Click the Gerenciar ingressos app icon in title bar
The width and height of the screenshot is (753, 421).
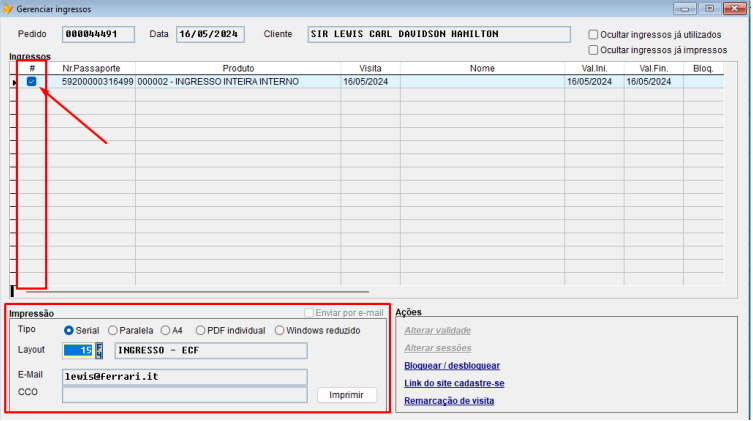(9, 8)
